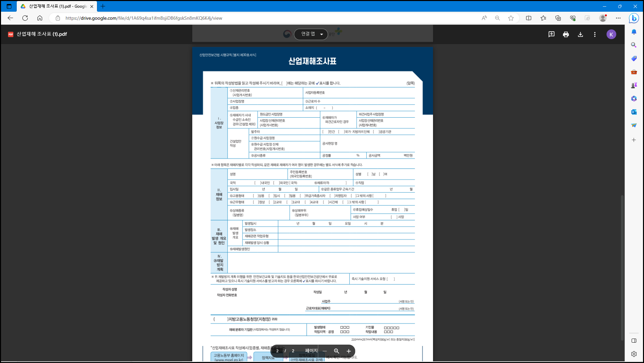Viewport: 644px width, 363px height.
Task: Check the 민간 owner bracket
Action: point(326,132)
